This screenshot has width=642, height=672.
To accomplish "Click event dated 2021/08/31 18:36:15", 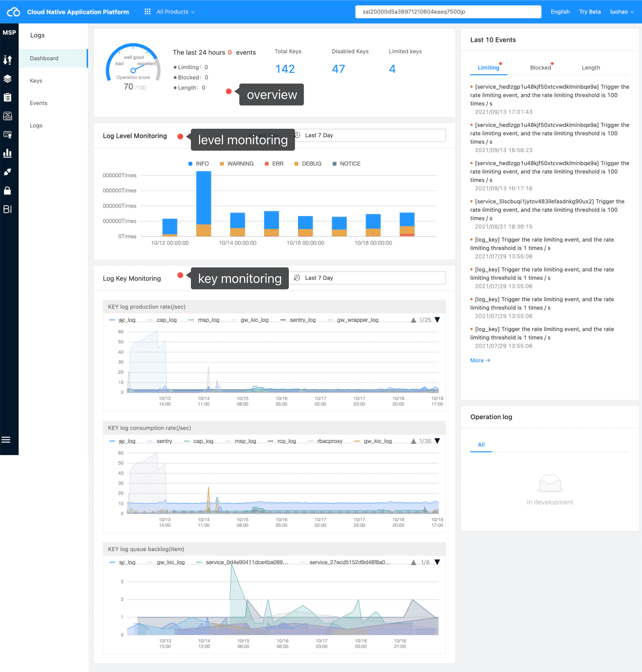I will tap(550, 214).
